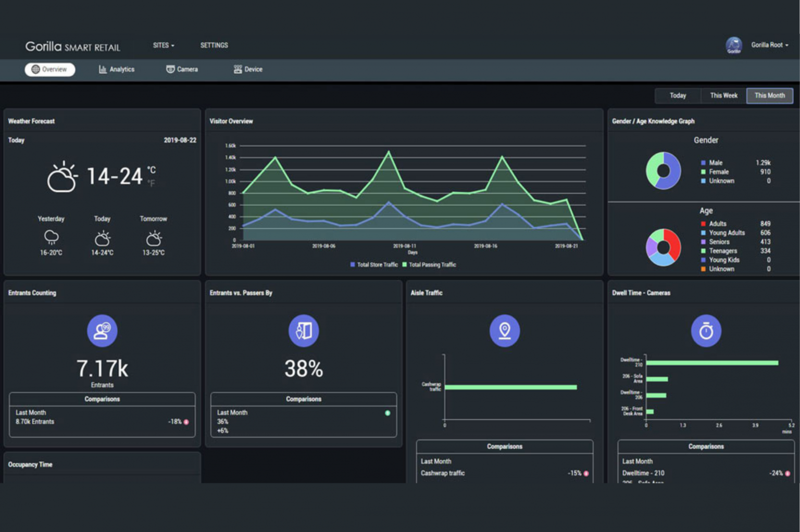Switch time range to Today
This screenshot has width=800, height=532.
click(678, 96)
